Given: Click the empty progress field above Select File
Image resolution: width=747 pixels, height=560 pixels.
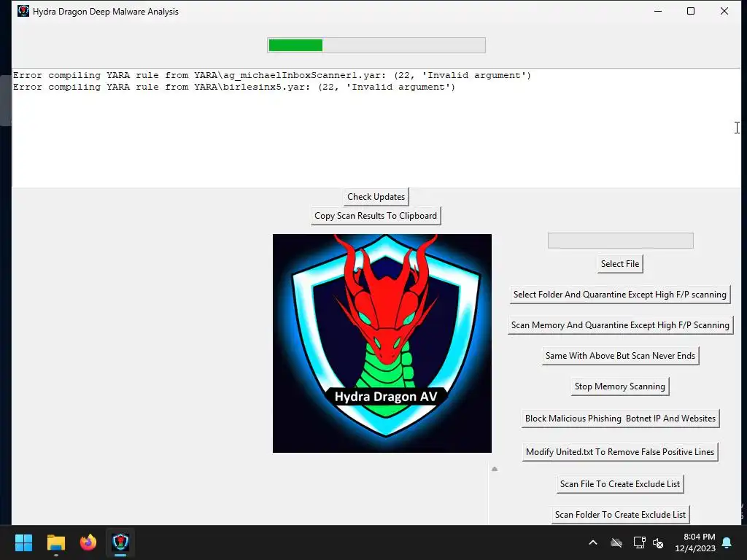Looking at the screenshot, I should tap(620, 241).
